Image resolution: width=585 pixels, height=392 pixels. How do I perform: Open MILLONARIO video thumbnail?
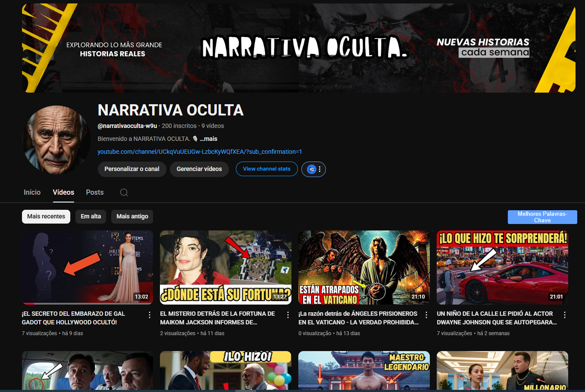click(502, 370)
